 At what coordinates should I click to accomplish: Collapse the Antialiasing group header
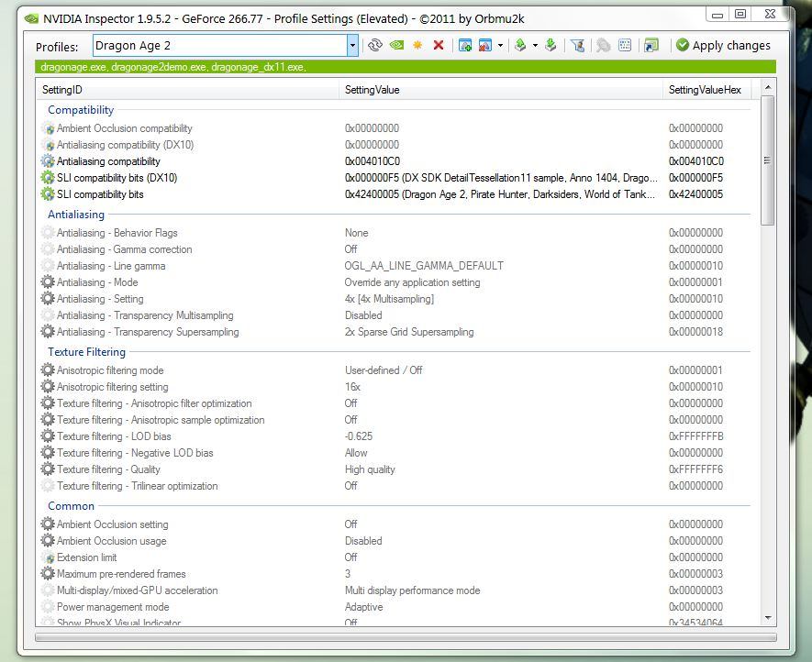pyautogui.click(x=76, y=215)
